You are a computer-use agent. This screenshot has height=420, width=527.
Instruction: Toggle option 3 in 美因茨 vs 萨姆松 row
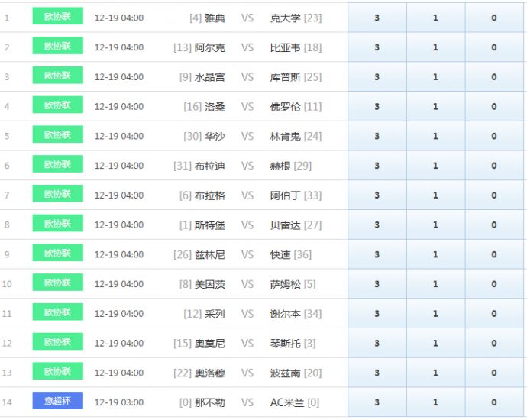[377, 284]
